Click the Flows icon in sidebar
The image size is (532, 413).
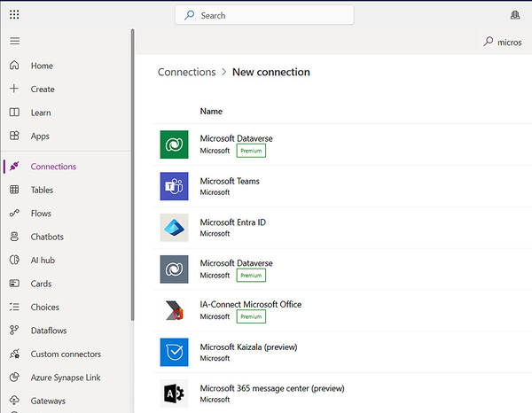click(x=14, y=213)
